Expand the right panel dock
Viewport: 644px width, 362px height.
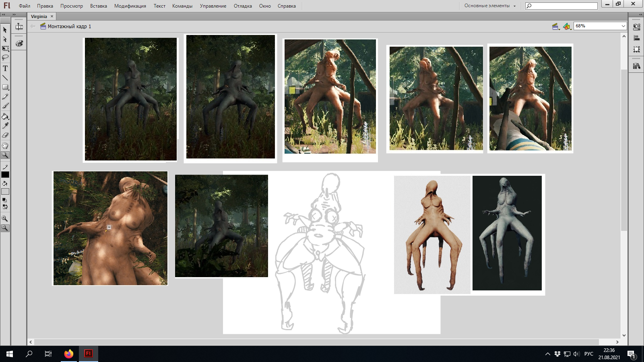coord(640,14)
